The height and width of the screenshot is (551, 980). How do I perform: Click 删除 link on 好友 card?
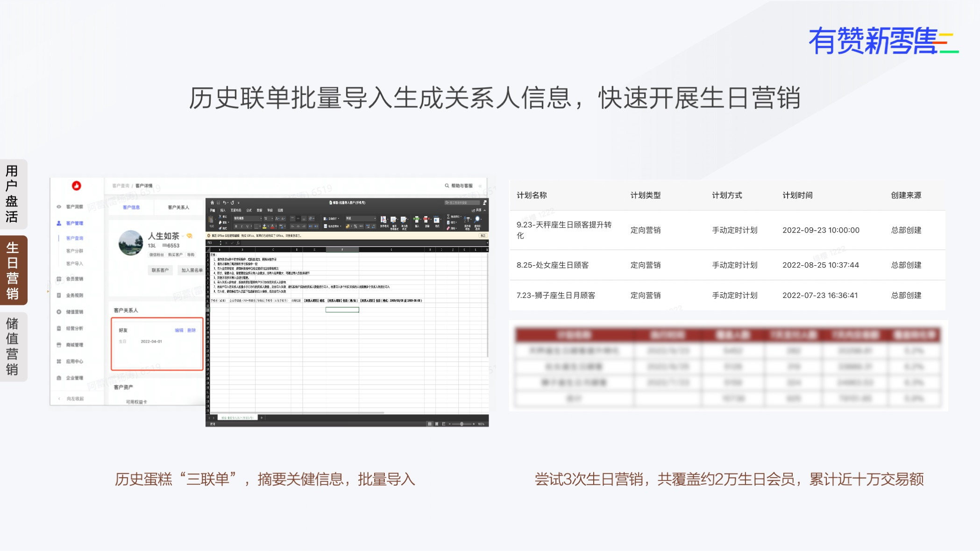192,330
